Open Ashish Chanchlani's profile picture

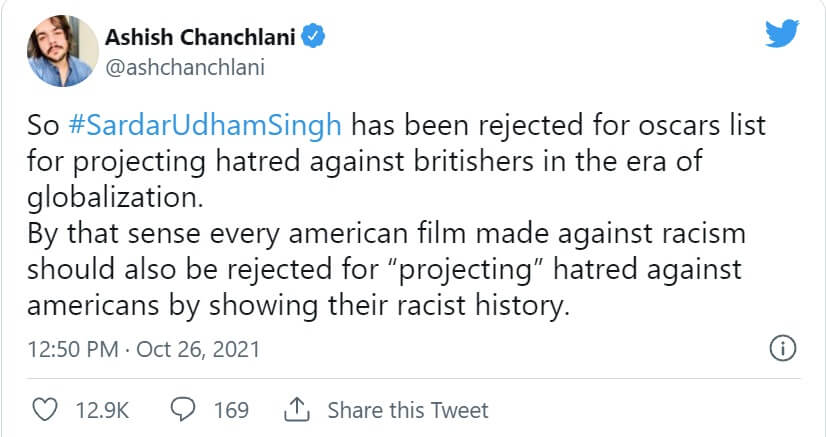click(55, 50)
